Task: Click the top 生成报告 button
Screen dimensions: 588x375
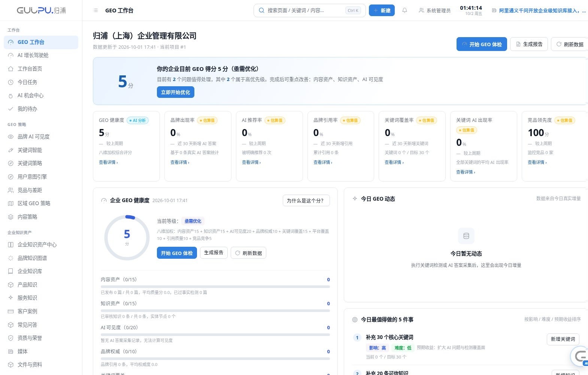Action: tap(529, 44)
